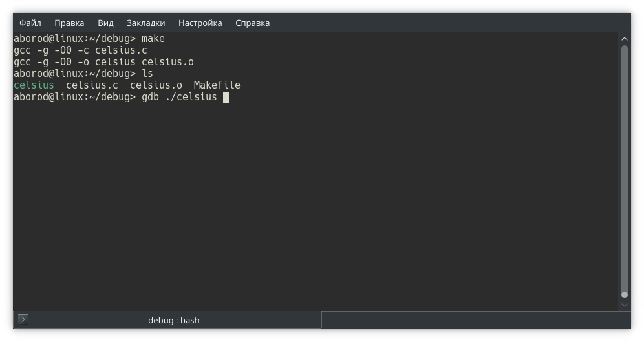
Task: Click celsius.o in the ls output
Action: (156, 85)
